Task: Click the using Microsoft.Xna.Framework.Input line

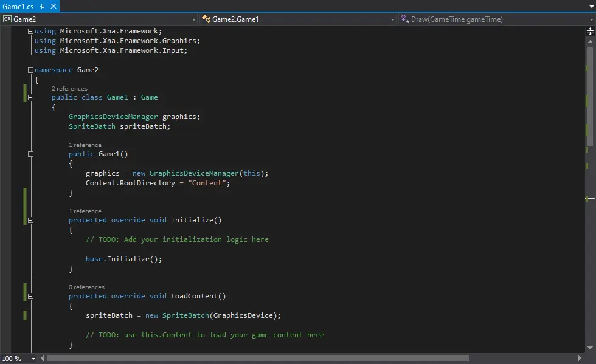Action: (111, 50)
